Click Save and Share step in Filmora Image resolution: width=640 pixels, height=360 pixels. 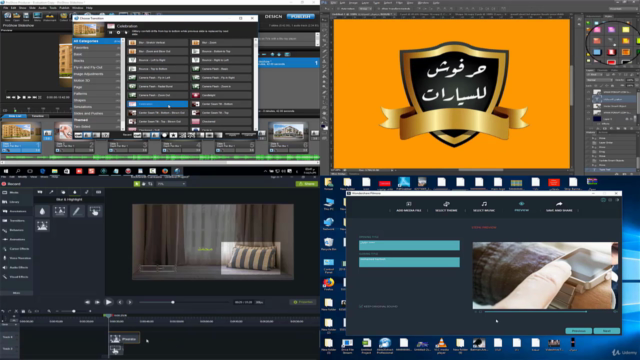[x=559, y=207]
